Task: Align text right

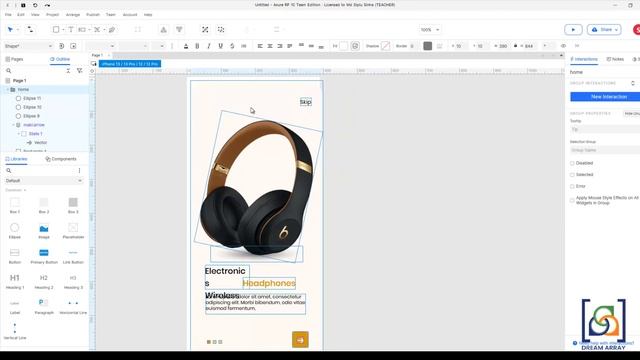Action: pos(280,46)
